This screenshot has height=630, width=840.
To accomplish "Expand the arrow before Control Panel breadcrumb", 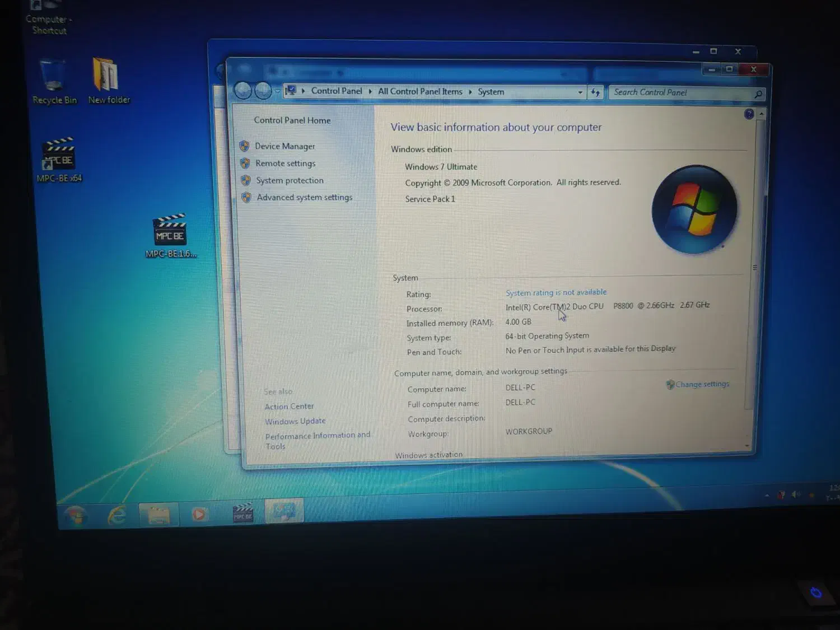I will pos(304,91).
